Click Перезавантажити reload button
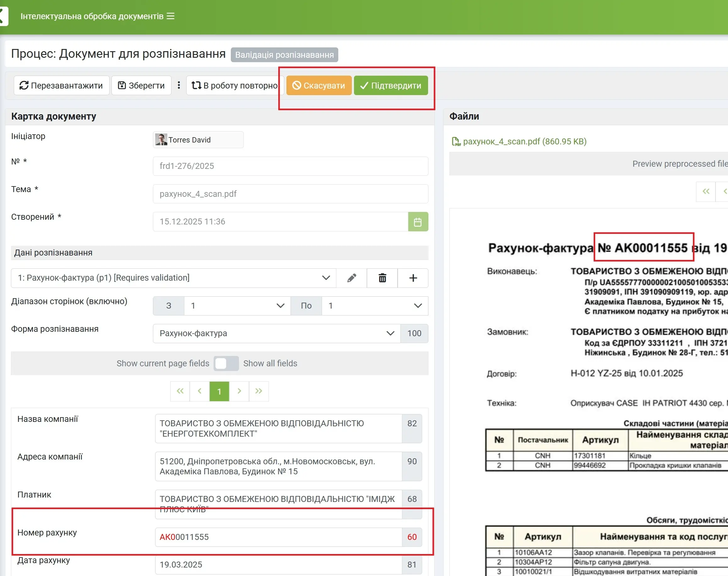The image size is (728, 576). 62,85
